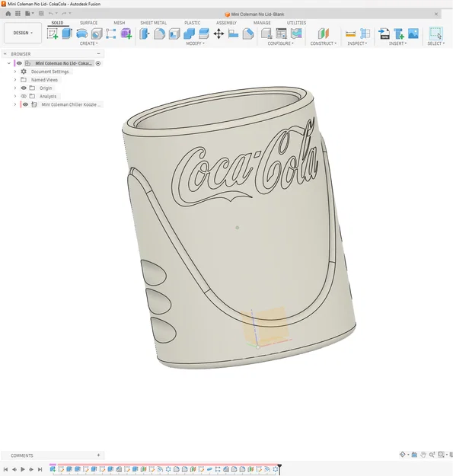The width and height of the screenshot is (453, 476).
Task: Select the Hole tool in Create
Action: click(97, 34)
